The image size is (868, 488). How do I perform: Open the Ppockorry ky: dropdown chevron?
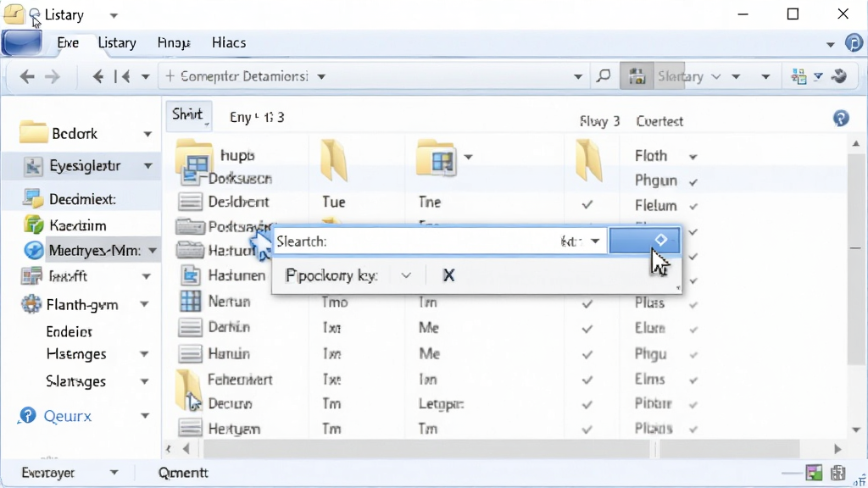pyautogui.click(x=406, y=275)
